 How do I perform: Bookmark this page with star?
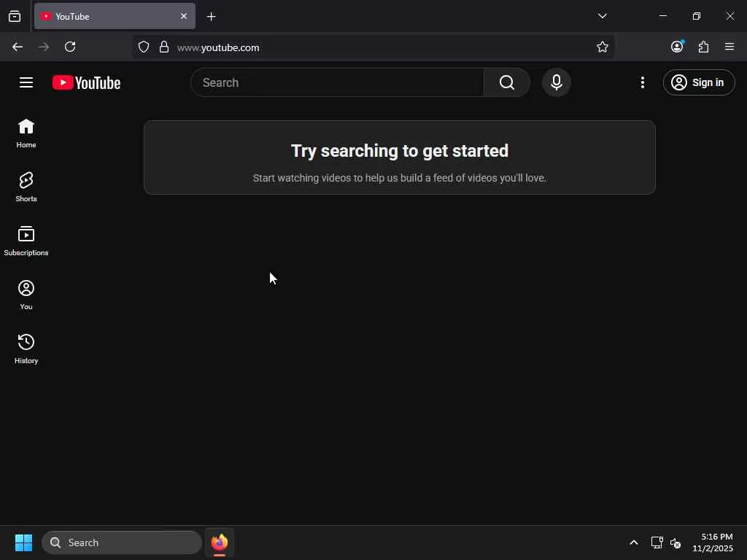(x=602, y=47)
